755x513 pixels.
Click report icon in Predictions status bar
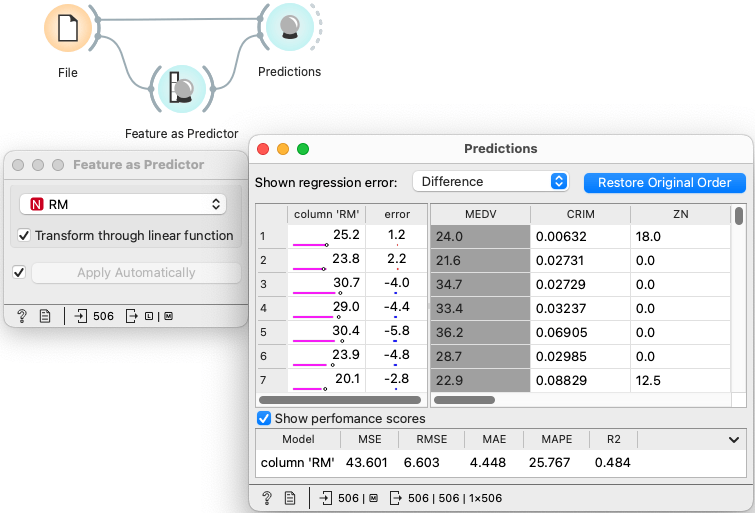290,497
